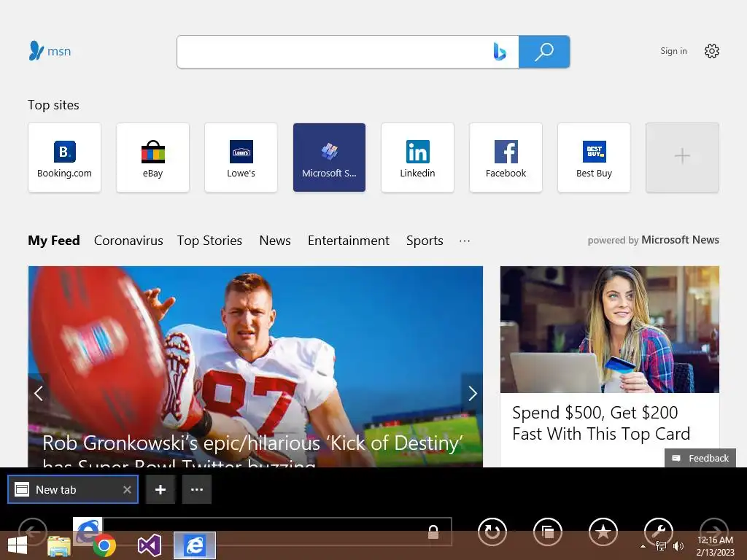Image resolution: width=747 pixels, height=560 pixels.
Task: Open Spend $500, Get $200 card headline
Action: click(x=601, y=423)
